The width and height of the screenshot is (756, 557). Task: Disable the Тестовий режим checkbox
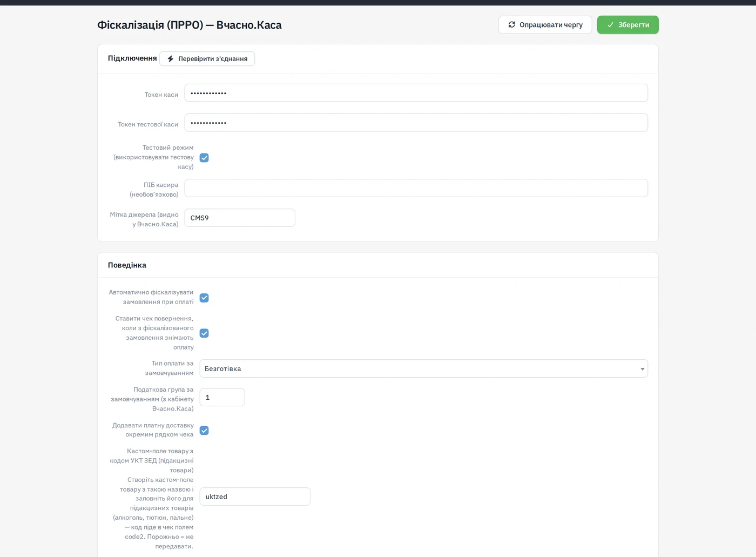[204, 158]
